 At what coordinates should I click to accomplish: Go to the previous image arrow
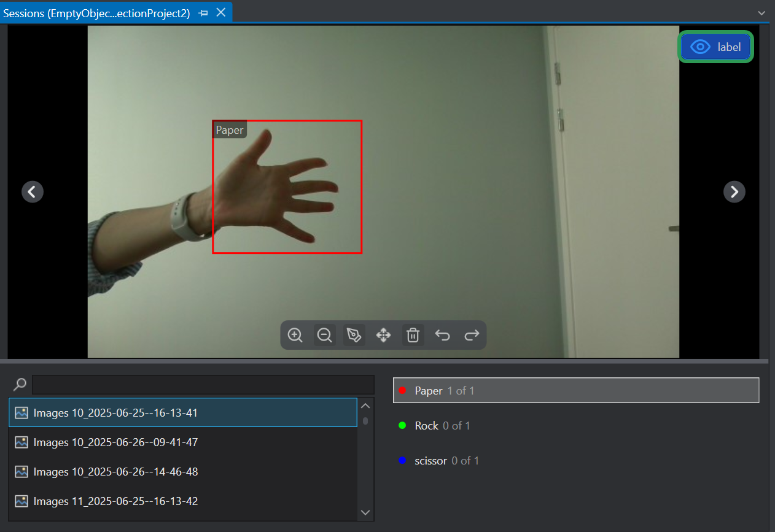[33, 192]
